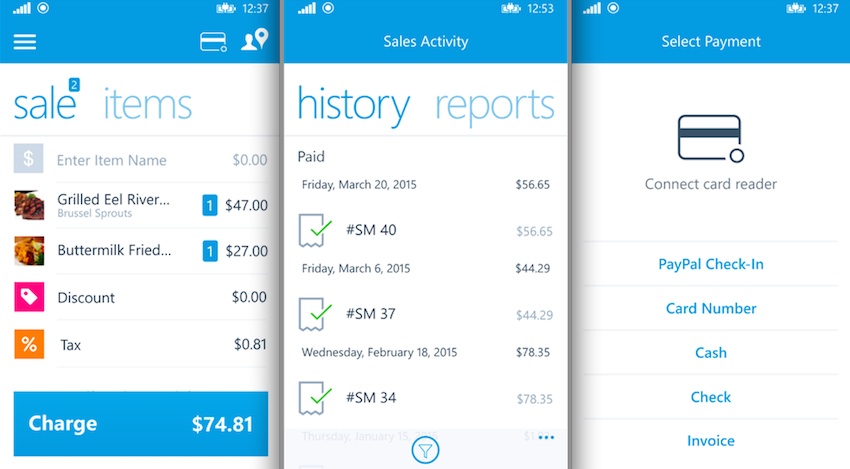Open the Grilled Eel River item thumbnail
Viewport: 850px width, 469px height.
point(29,205)
